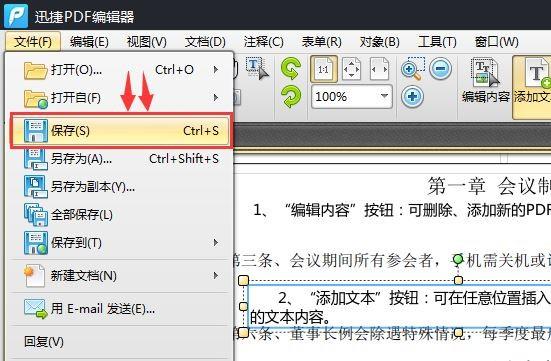Click the 编辑内容 tool button
The width and height of the screenshot is (551, 361).
486,81
